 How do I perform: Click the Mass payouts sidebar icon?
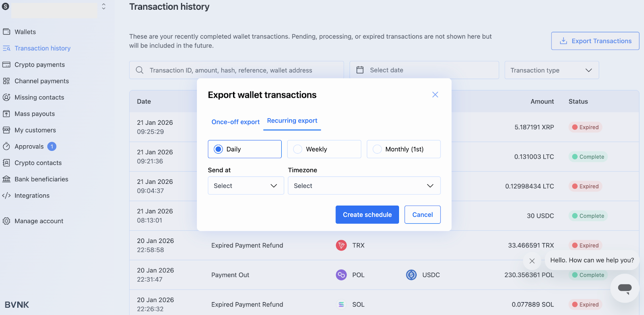point(6,114)
